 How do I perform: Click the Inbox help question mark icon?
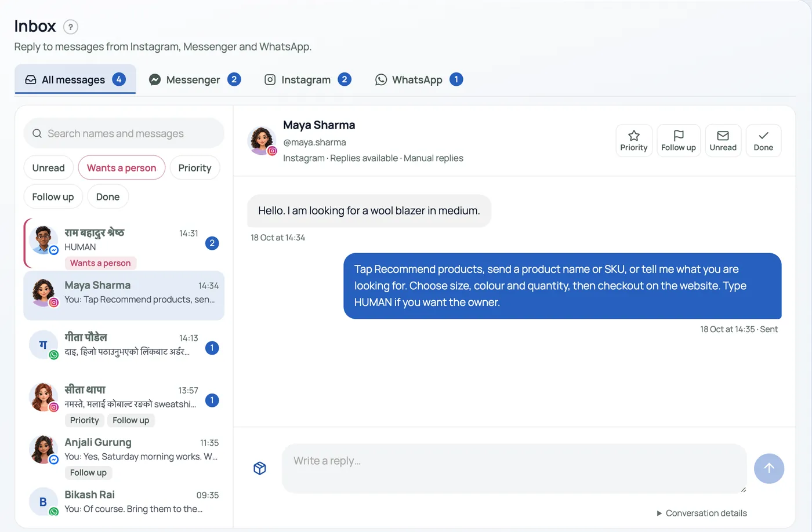70,27
